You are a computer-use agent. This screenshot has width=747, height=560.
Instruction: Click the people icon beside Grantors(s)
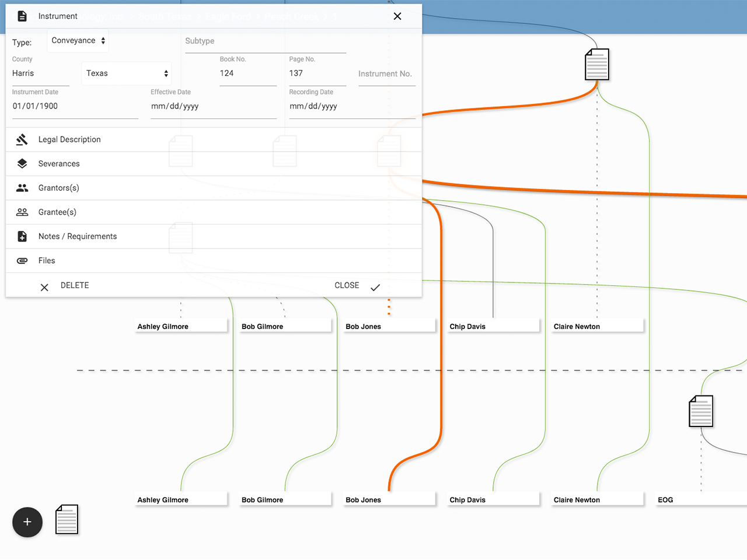(22, 188)
